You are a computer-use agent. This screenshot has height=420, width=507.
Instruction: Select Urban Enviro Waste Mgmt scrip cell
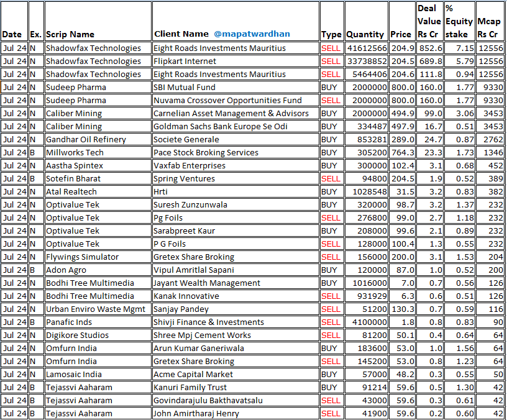98,309
